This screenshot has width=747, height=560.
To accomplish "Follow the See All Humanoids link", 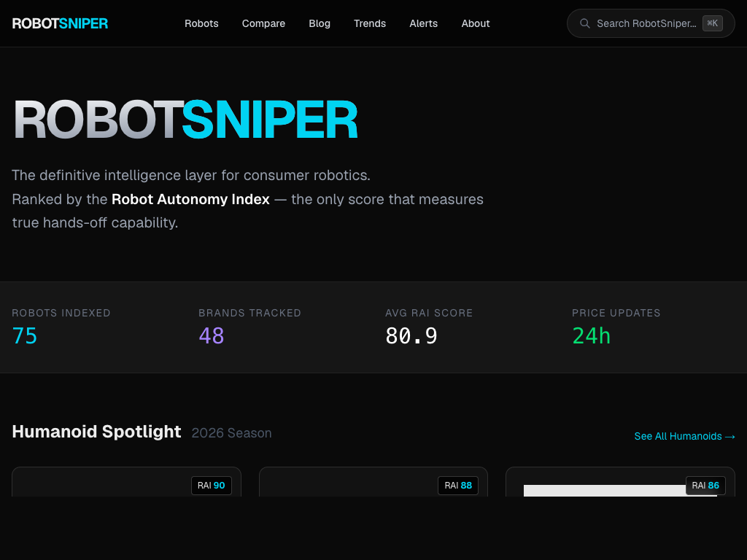I will [x=684, y=436].
